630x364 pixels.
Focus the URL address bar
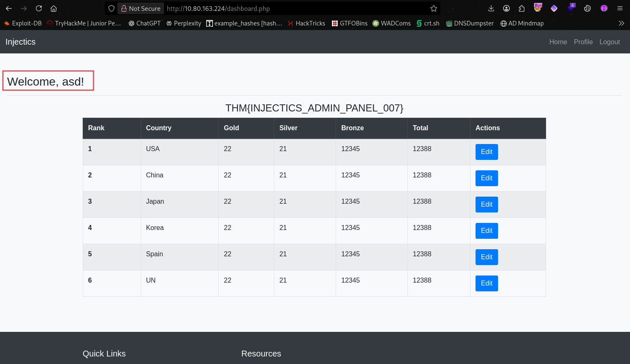(x=292, y=8)
